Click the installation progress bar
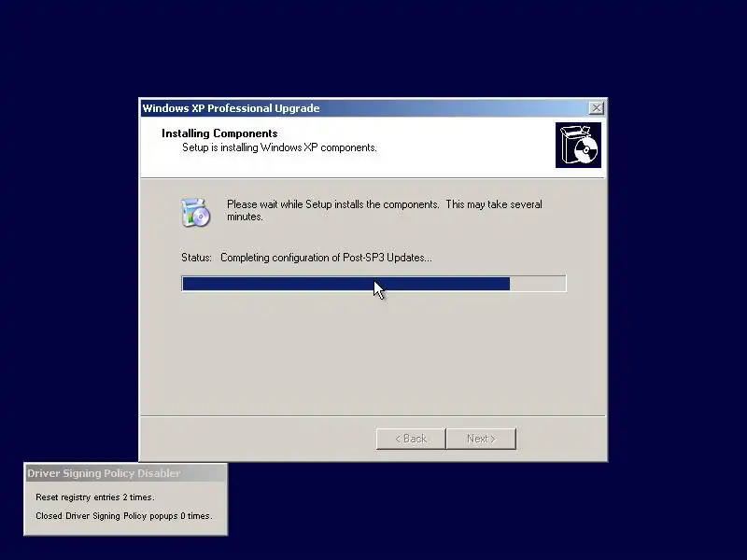Screen dimensions: 747x560 coord(374,284)
